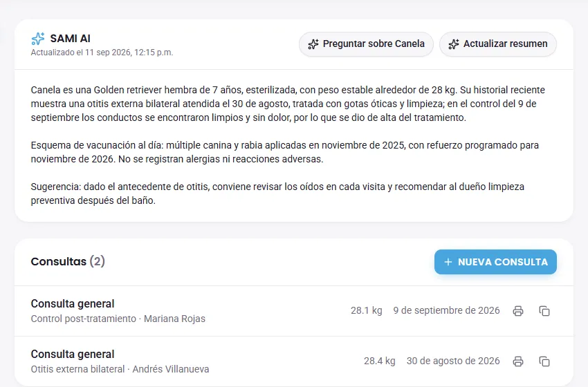Open the Control post-tratamiento consultation row
This screenshot has height=387, width=588.
tap(294, 311)
